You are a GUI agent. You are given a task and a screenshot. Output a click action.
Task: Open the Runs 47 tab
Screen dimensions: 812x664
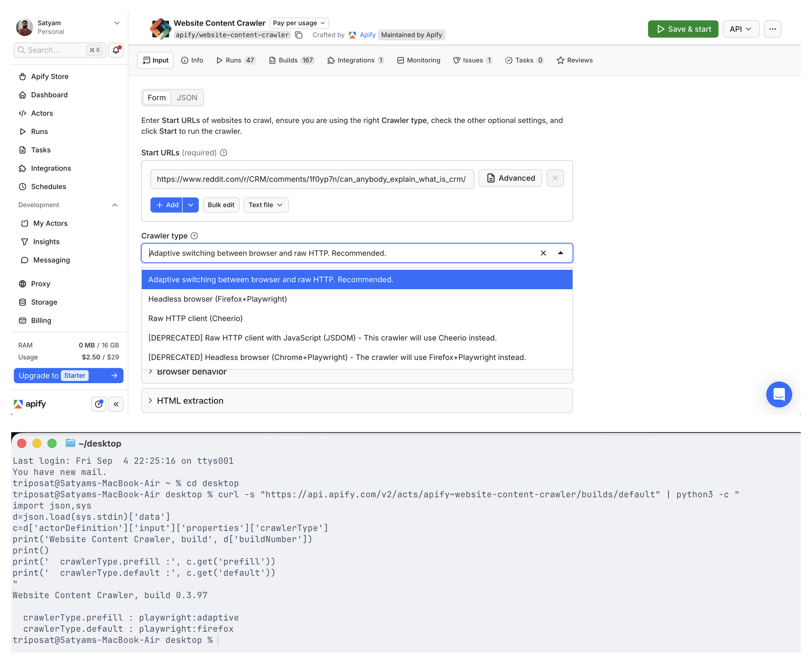tap(236, 60)
